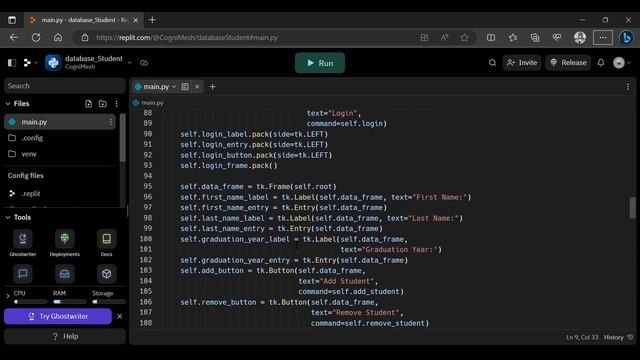Open the browser profile avatar
This screenshot has height=360, width=640.
click(580, 38)
